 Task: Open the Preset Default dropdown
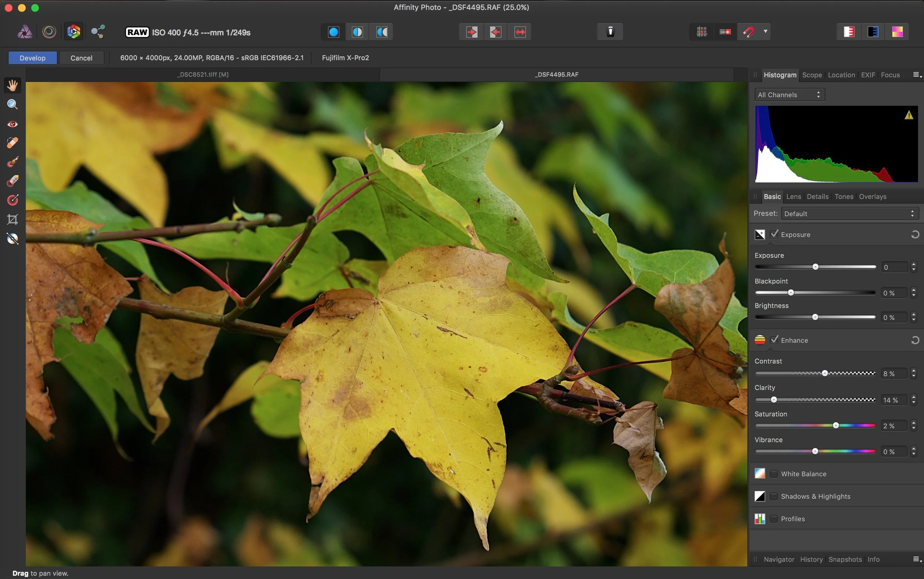coord(849,214)
